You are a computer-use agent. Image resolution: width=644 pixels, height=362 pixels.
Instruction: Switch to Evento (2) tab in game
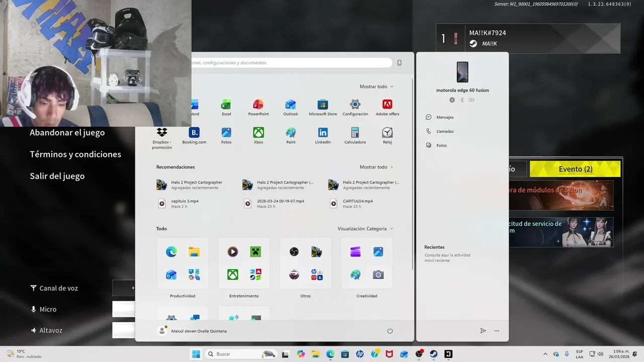[575, 169]
